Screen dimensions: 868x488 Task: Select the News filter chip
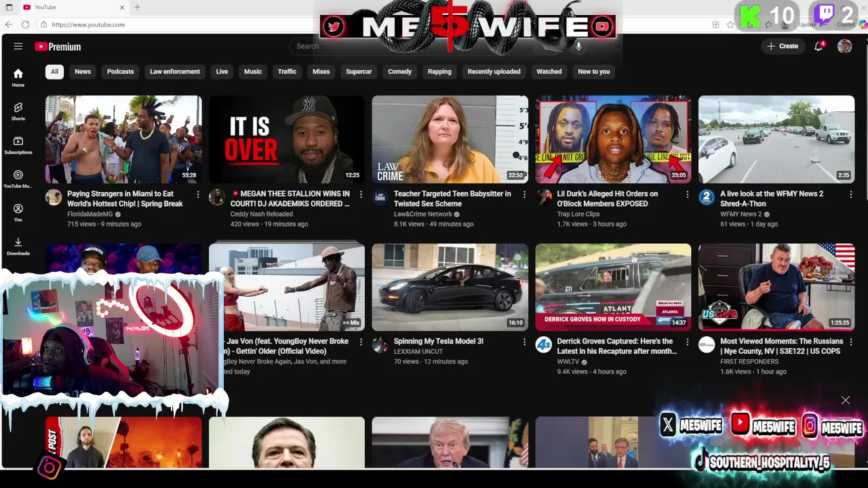coord(83,71)
